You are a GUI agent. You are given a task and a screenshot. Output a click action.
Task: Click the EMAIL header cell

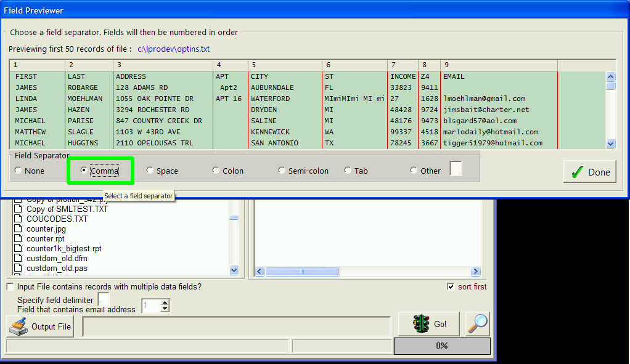(454, 76)
